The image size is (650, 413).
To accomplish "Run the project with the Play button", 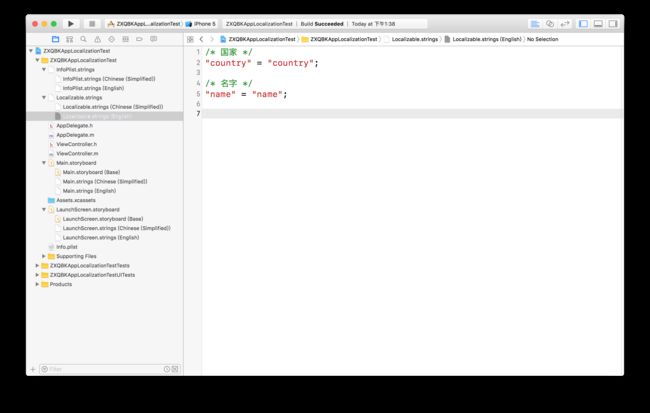I will pyautogui.click(x=71, y=24).
